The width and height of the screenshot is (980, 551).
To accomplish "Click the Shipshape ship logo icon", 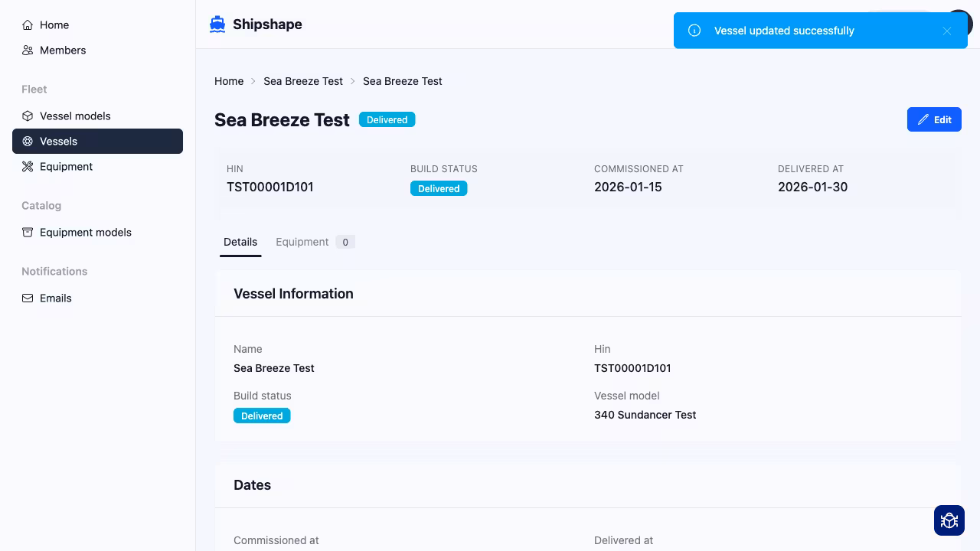I will pos(217,24).
